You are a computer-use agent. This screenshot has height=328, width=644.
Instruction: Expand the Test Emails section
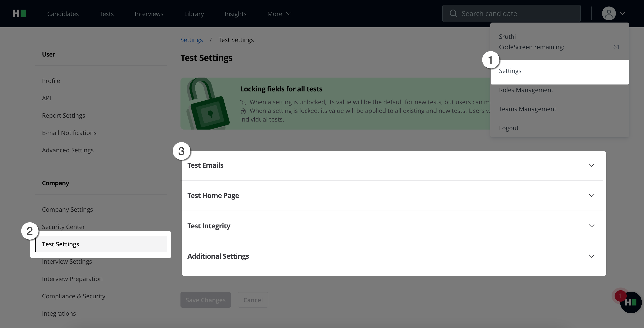[x=591, y=165]
